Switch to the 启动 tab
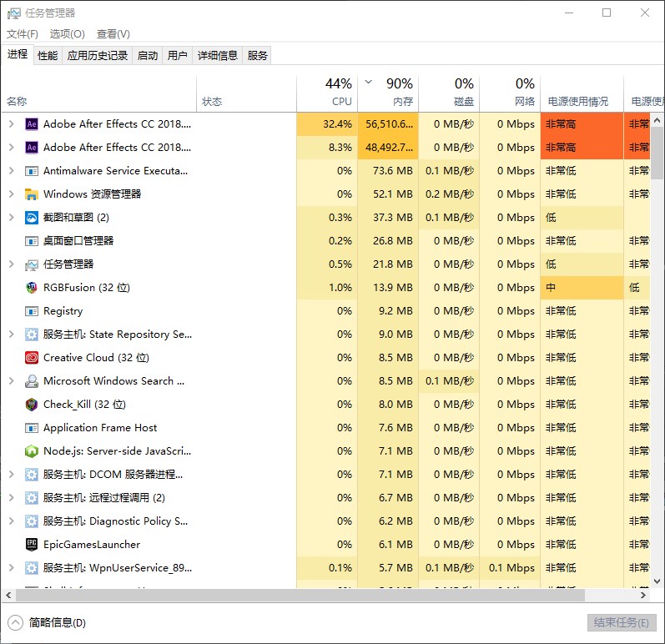This screenshot has height=644, width=665. coord(148,56)
